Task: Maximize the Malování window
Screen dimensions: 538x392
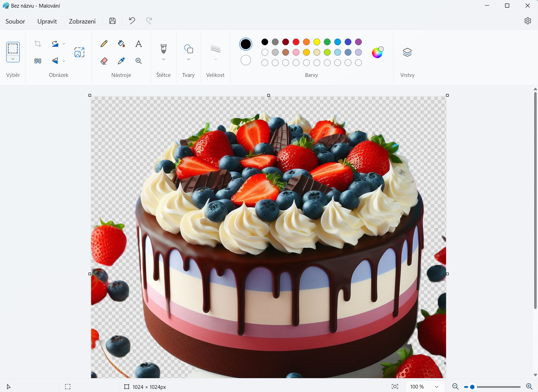Action: [x=507, y=6]
